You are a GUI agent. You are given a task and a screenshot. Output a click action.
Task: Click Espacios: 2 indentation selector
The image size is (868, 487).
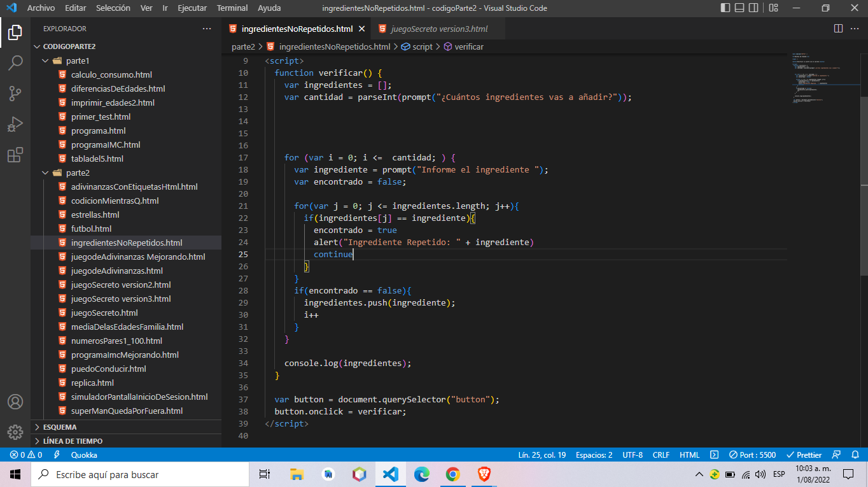(x=594, y=455)
